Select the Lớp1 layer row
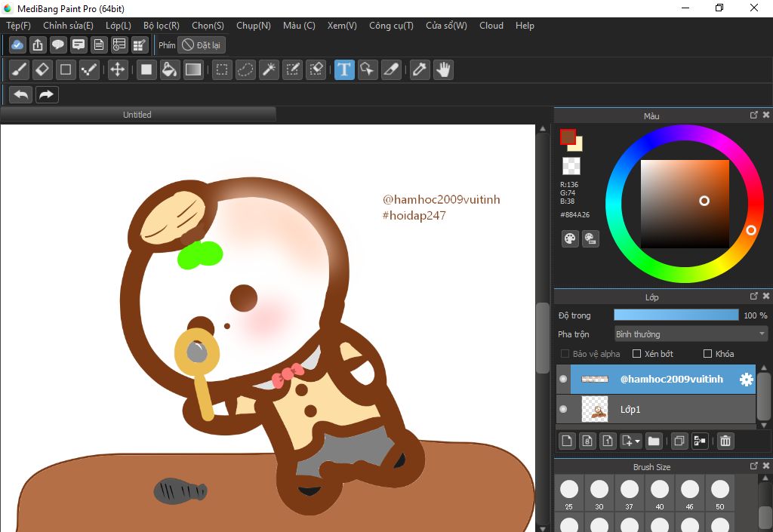Image resolution: width=773 pixels, height=532 pixels. 656,409
